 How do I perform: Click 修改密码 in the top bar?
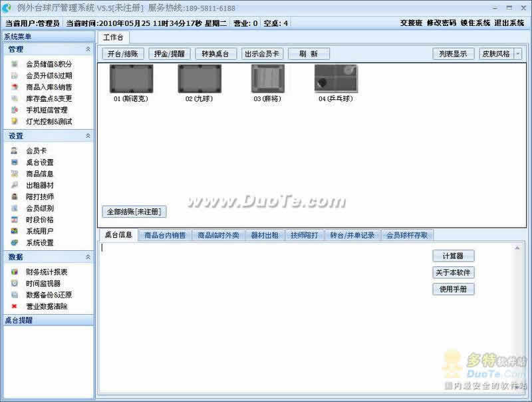click(442, 23)
